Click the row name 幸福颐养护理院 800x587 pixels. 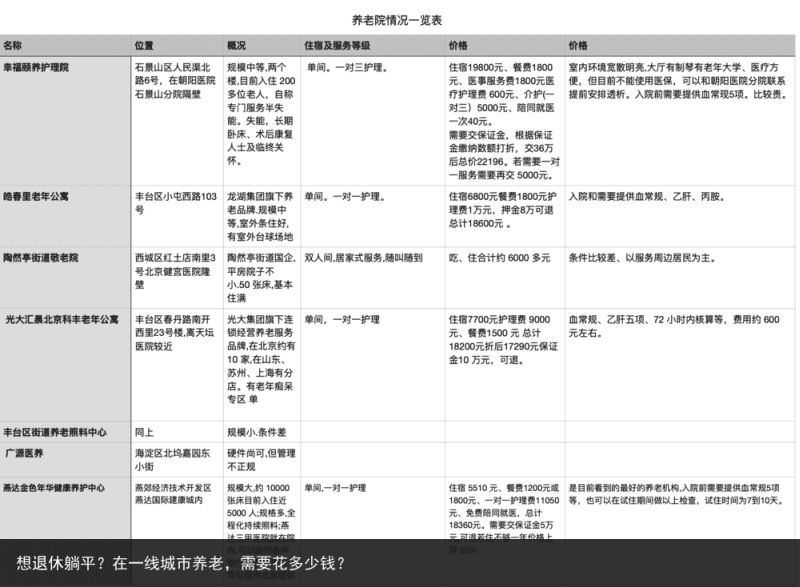pos(36,67)
